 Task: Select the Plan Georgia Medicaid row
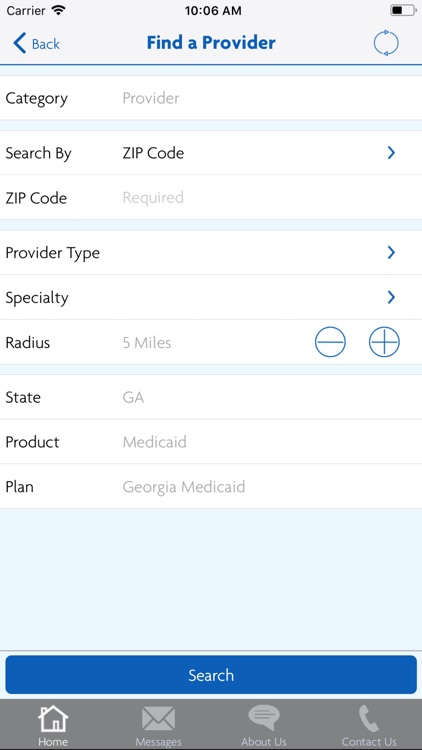[211, 486]
